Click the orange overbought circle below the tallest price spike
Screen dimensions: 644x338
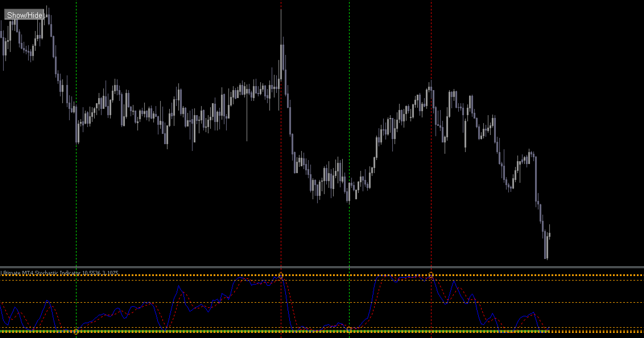point(281,275)
